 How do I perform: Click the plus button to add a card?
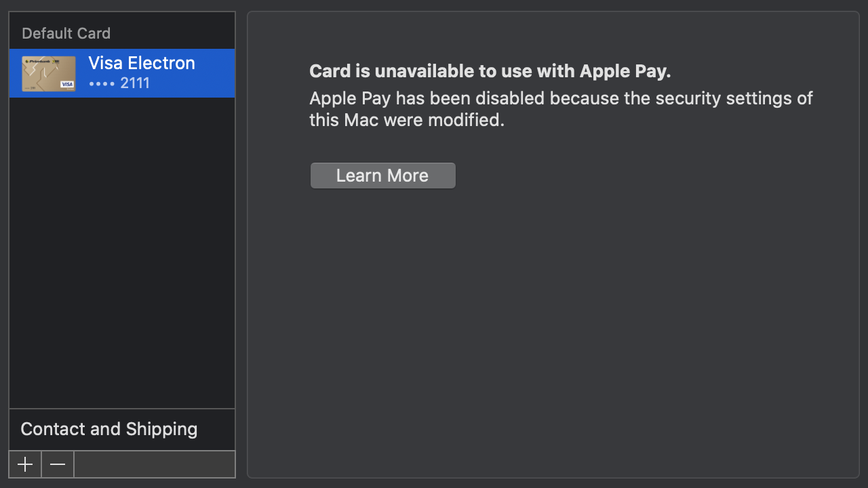(25, 464)
